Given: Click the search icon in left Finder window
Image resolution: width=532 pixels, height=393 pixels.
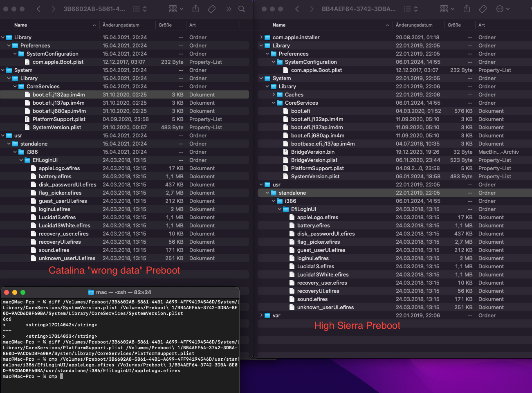Looking at the screenshot, I should [242, 9].
